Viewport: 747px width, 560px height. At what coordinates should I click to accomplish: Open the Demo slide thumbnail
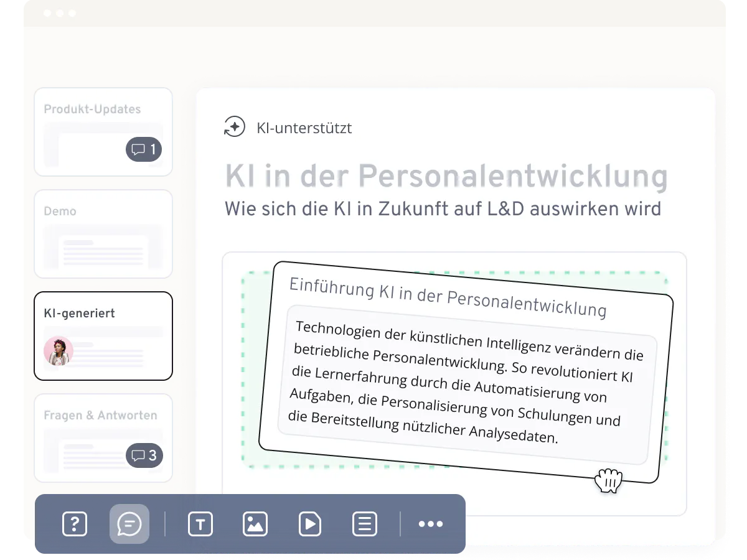103,234
